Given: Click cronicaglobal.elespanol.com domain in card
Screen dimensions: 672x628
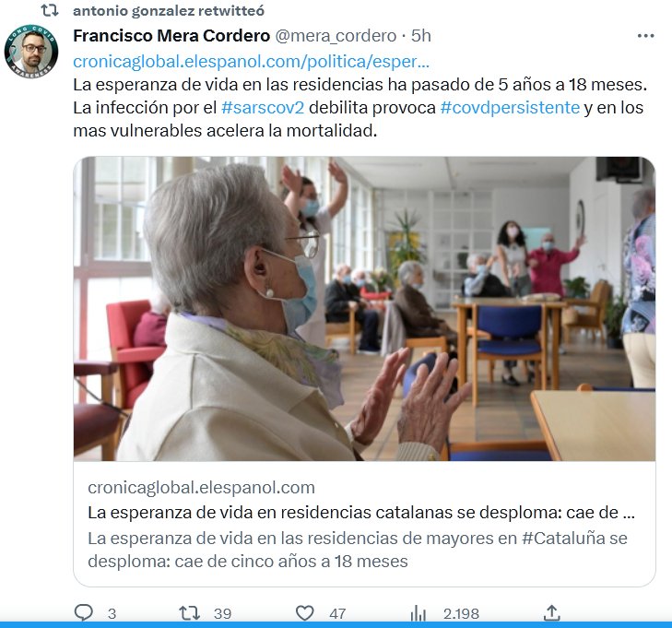Looking at the screenshot, I should tap(202, 488).
